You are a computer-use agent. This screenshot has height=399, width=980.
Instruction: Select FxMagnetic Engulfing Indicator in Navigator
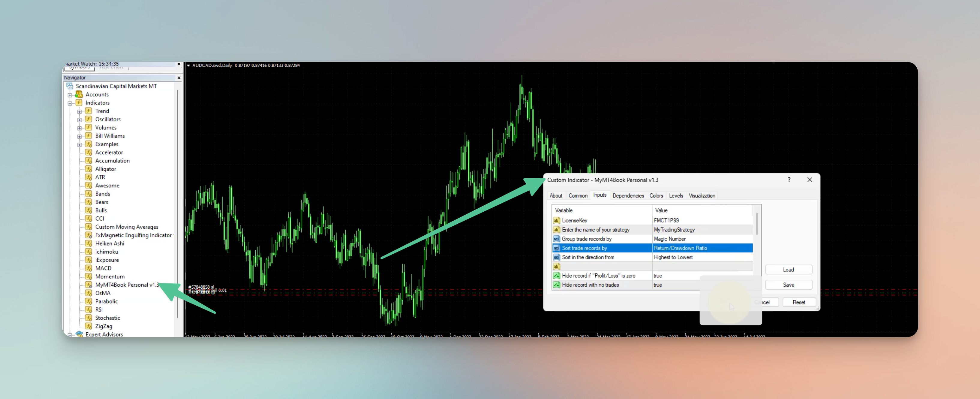click(134, 235)
